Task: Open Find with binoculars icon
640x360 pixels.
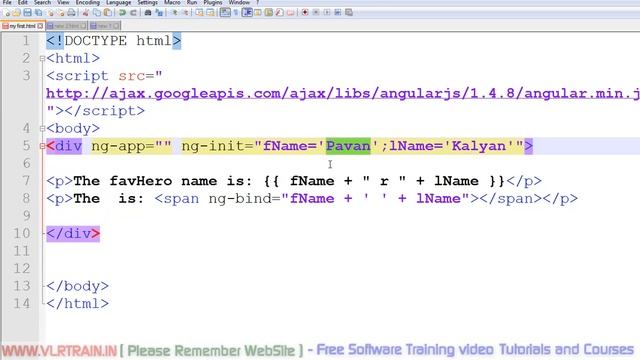Action: tap(148, 13)
